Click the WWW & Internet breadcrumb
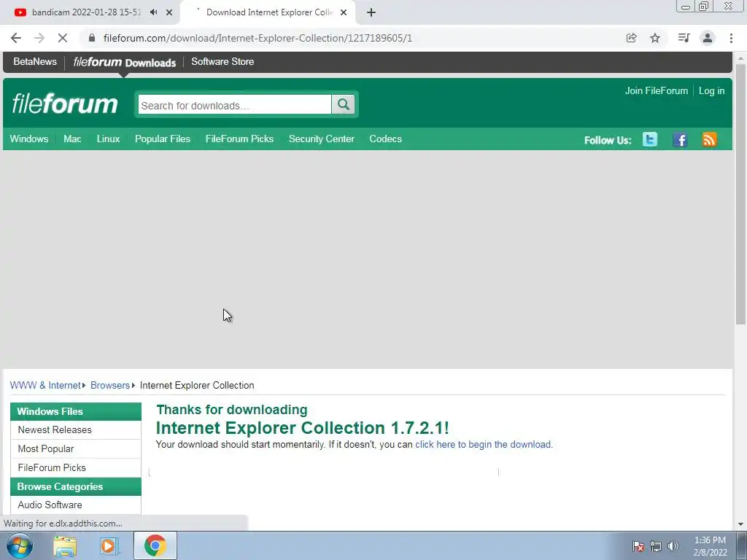This screenshot has width=747, height=560. [x=45, y=385]
